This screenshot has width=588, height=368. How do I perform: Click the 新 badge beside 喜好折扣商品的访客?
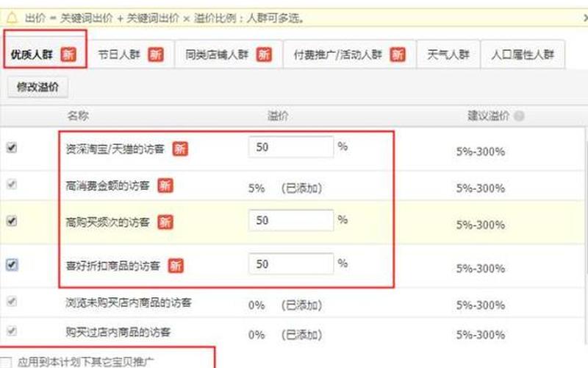(x=176, y=266)
